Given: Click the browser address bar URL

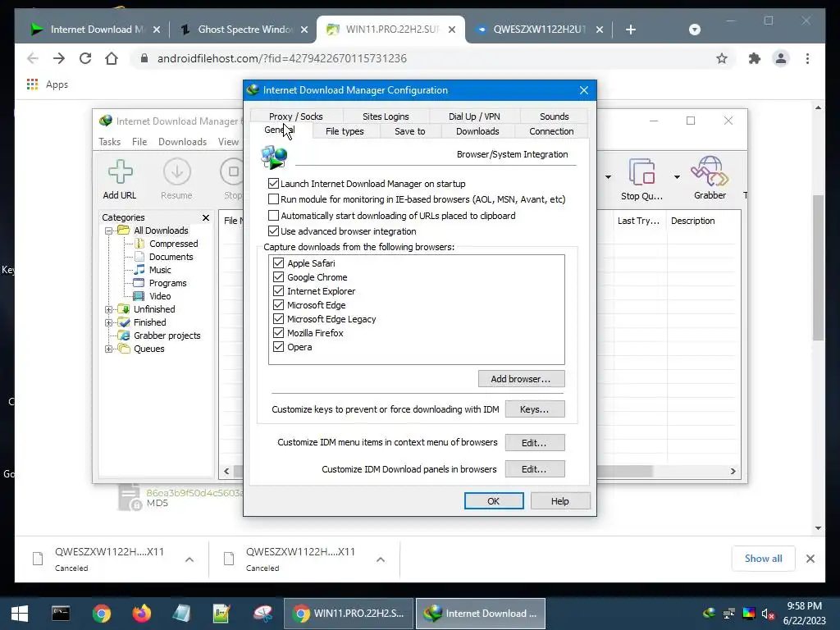Looking at the screenshot, I should pos(282,58).
